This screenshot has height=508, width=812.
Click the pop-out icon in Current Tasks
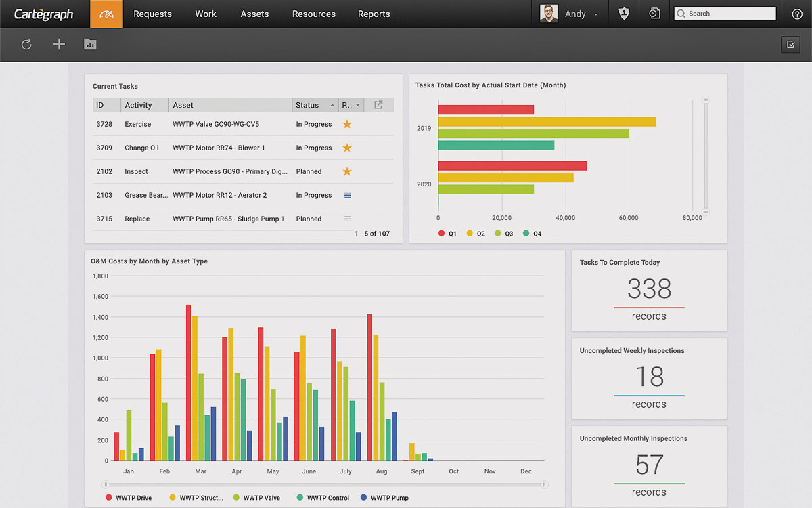[x=378, y=105]
